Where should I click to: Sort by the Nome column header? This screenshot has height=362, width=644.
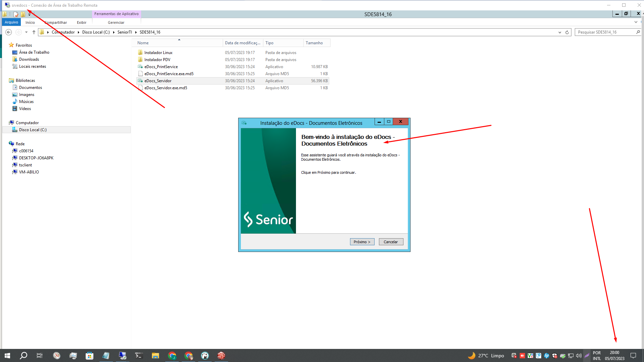pyautogui.click(x=179, y=43)
